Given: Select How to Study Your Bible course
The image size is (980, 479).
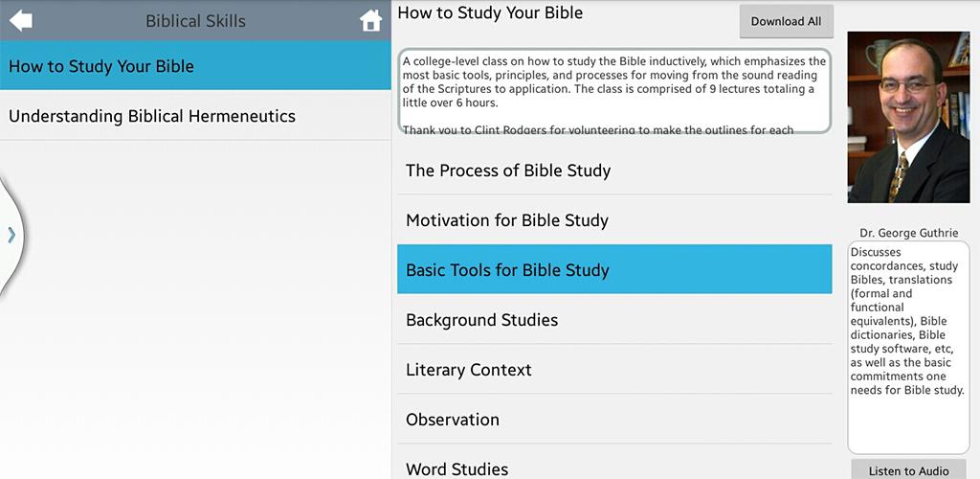Looking at the screenshot, I should coord(195,66).
